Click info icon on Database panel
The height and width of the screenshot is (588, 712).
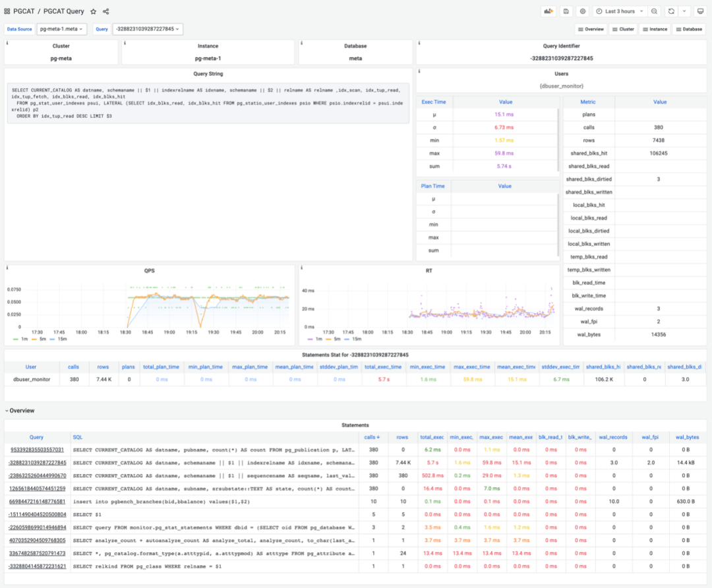pos(301,43)
